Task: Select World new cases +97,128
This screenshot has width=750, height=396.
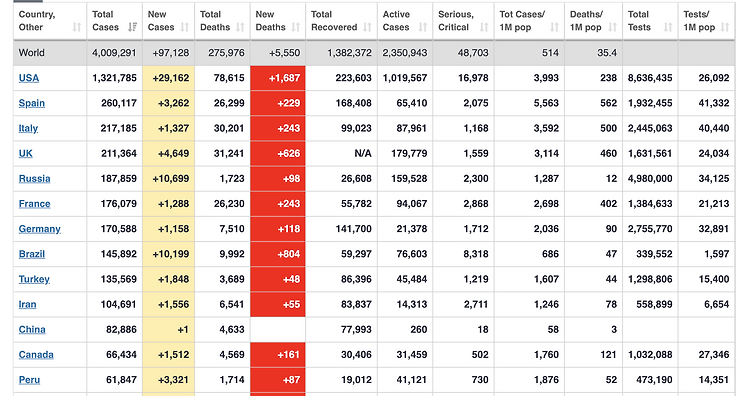Action: (171, 53)
